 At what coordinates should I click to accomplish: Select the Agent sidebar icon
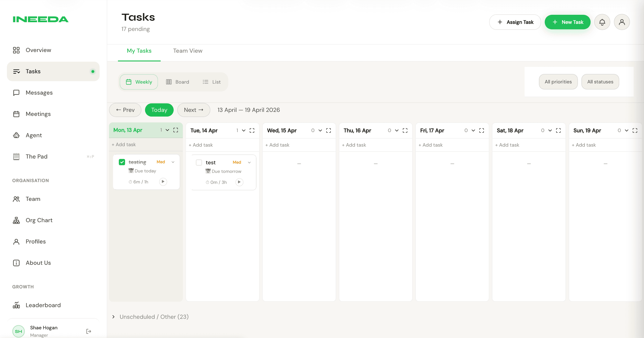coord(16,135)
